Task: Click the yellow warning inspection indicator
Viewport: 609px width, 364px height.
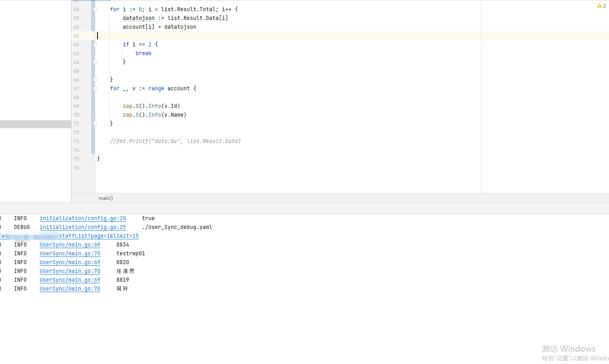Action: coord(601,6)
